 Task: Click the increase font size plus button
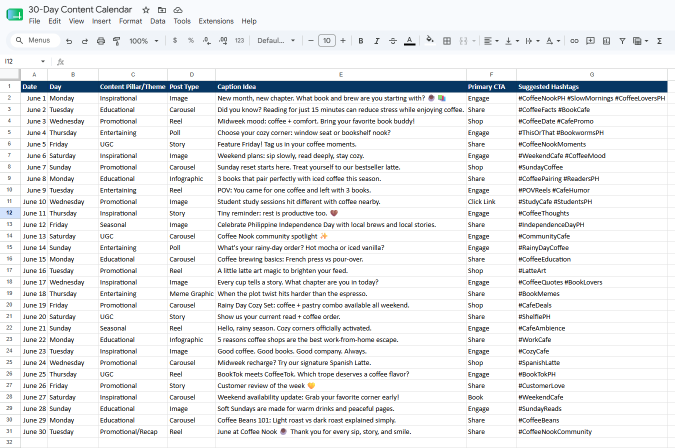coord(343,40)
